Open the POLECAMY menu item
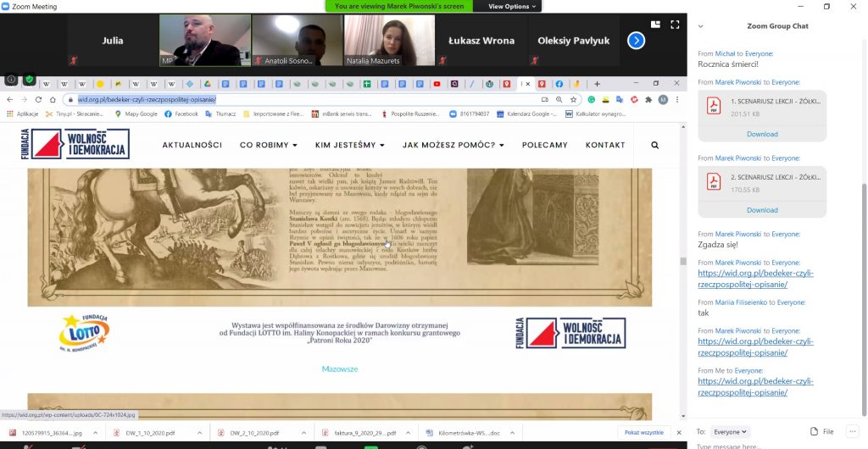 545,145
